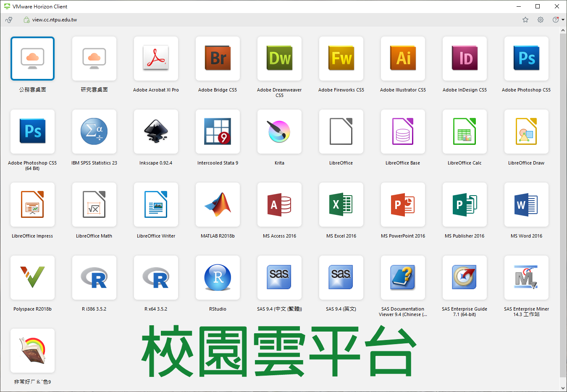Image resolution: width=567 pixels, height=392 pixels.
Task: Click the RStudio label text
Action: tap(218, 309)
